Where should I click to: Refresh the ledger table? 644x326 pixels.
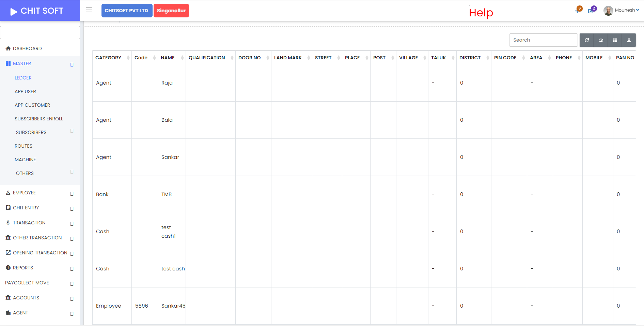pos(586,40)
